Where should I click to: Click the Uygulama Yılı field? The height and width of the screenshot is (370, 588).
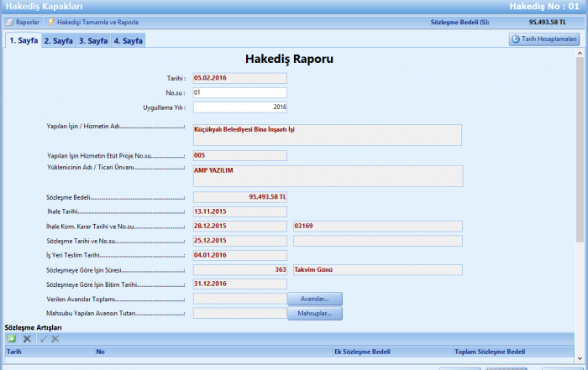pos(239,107)
